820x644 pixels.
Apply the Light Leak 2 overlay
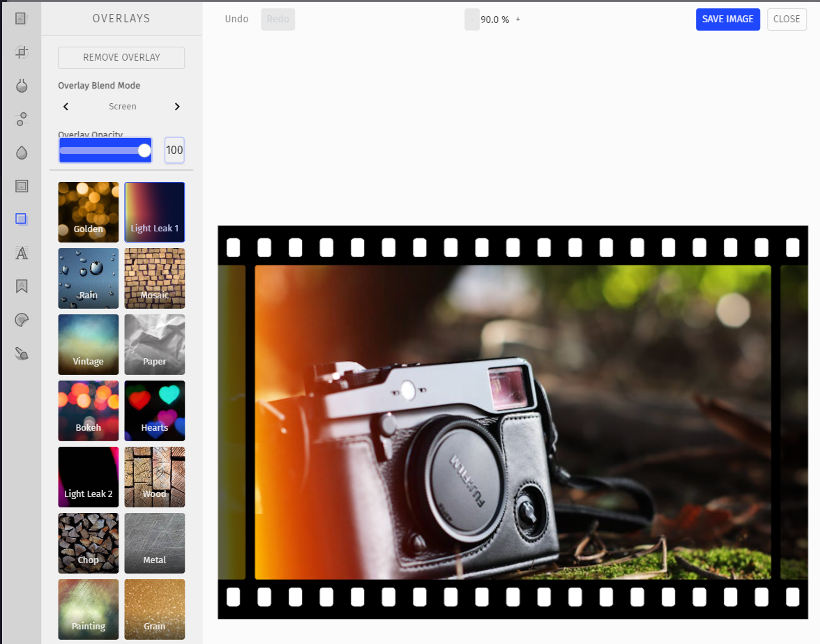(x=89, y=477)
